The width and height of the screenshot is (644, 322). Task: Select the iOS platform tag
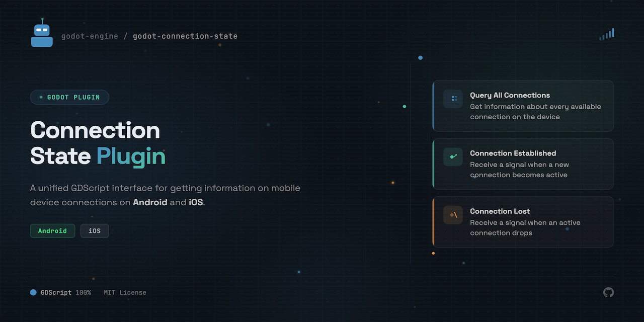tap(95, 231)
